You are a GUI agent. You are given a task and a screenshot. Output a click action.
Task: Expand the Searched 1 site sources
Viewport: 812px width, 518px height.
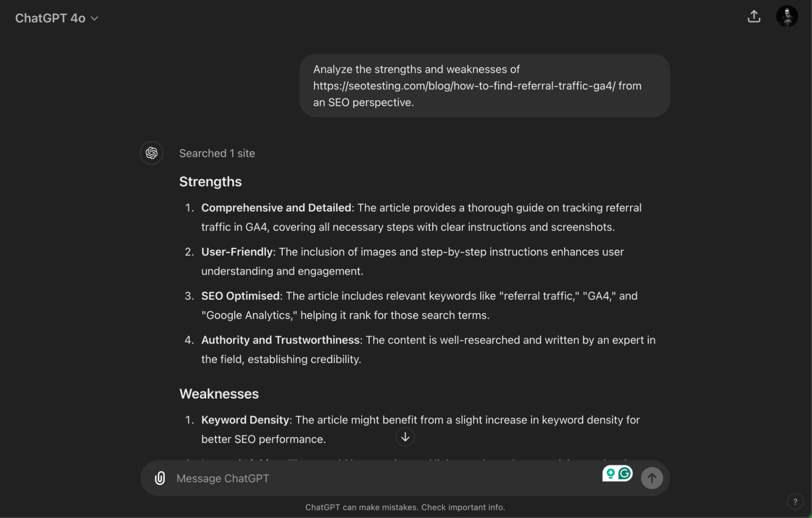(217, 153)
